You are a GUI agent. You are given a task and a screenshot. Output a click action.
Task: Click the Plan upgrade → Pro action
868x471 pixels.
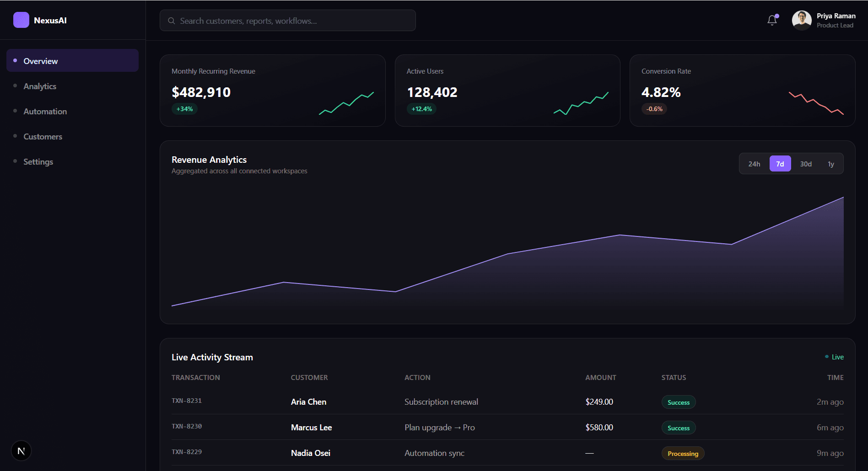tap(440, 428)
